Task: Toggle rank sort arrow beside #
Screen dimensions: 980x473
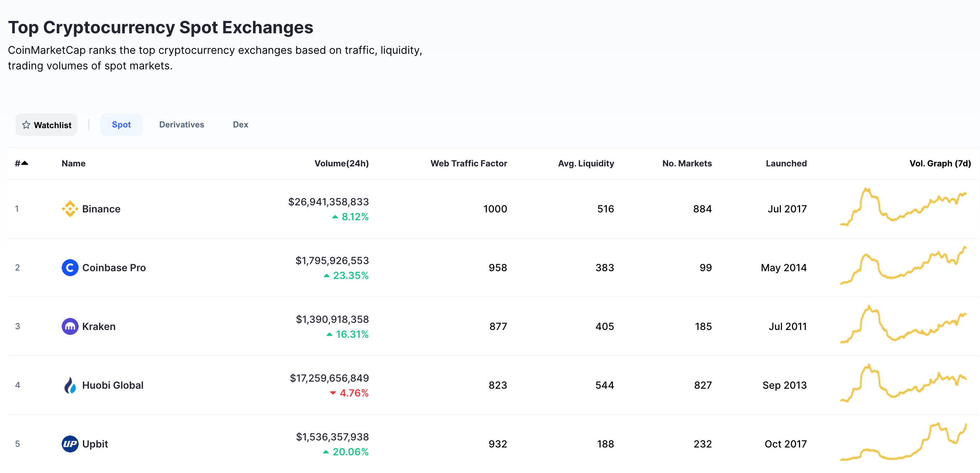Action: tap(25, 163)
